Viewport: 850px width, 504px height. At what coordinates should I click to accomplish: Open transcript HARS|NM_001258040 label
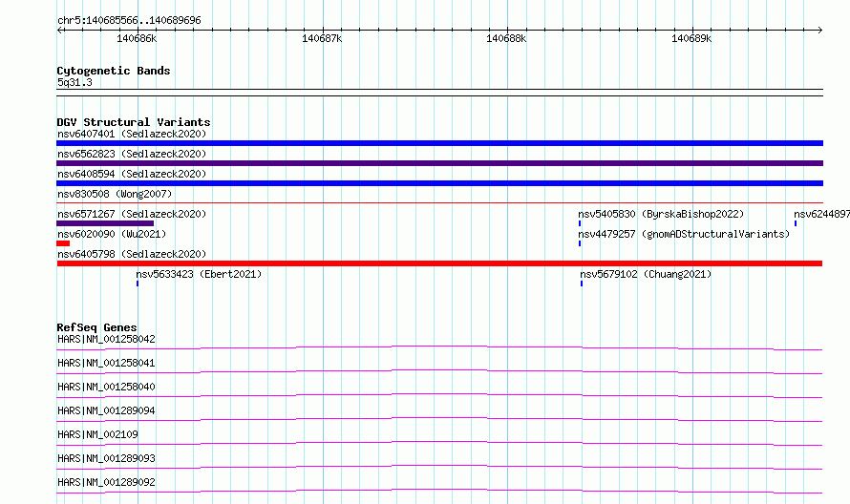pos(106,387)
